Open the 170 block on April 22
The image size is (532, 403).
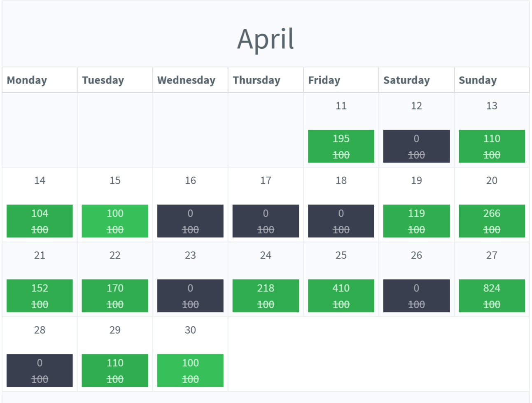click(115, 296)
